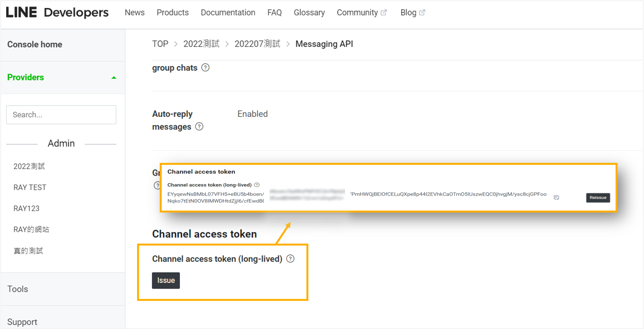Click help icon next to Channel access token (long-lived)
Image resolution: width=644 pixels, height=329 pixels.
point(290,259)
